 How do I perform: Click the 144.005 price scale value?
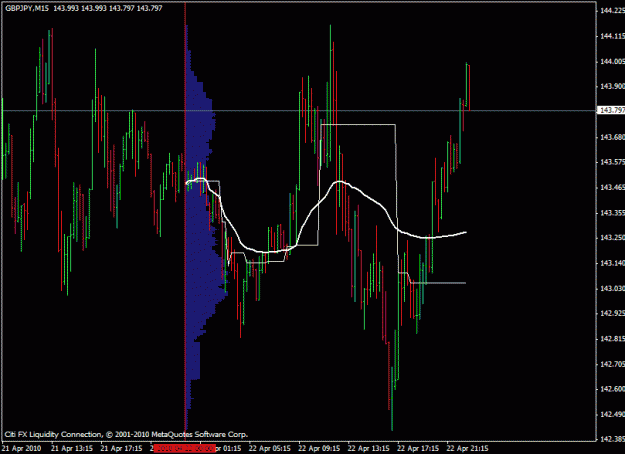tap(612, 61)
